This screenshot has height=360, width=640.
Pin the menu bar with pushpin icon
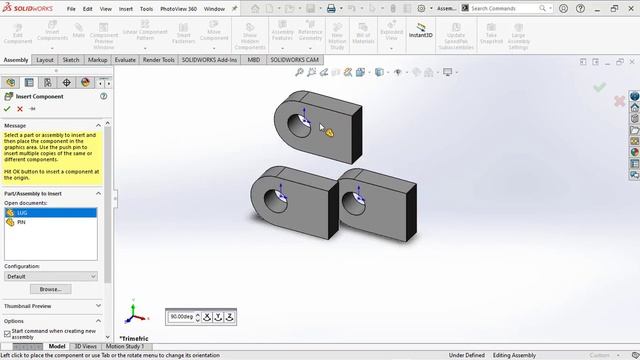(234, 8)
